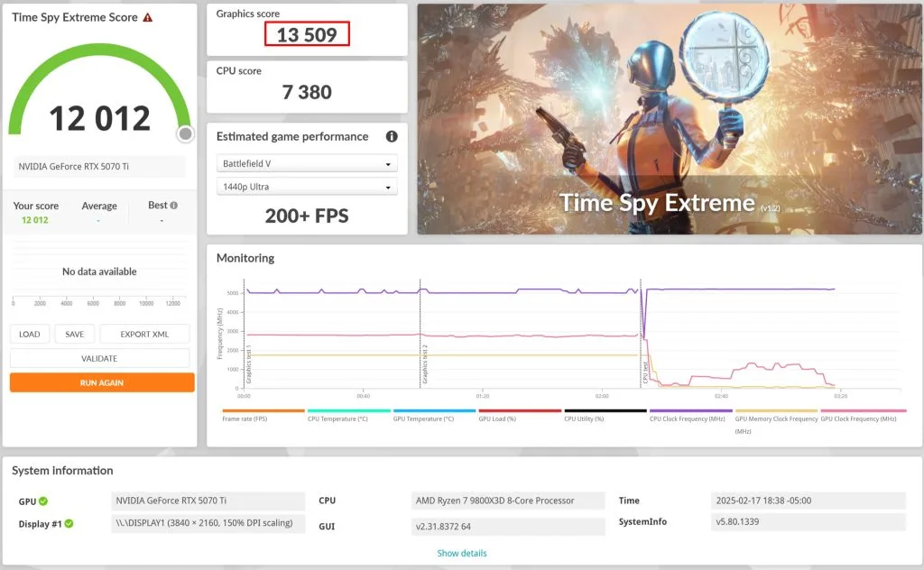Viewport: 924px width, 570px height.
Task: Click the VALIDATE button
Action: point(99,358)
